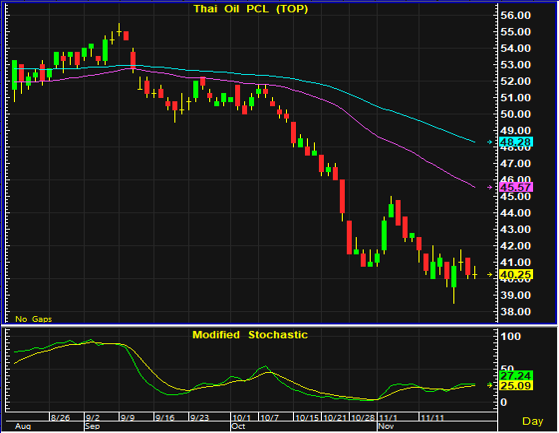The image size is (559, 433).
Task: Click the cyan arrow beside 48.28
Action: (490, 142)
